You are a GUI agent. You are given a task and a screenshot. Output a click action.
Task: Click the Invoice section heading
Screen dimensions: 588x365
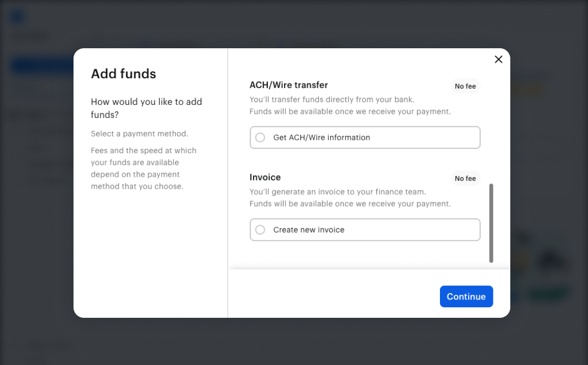(x=265, y=177)
